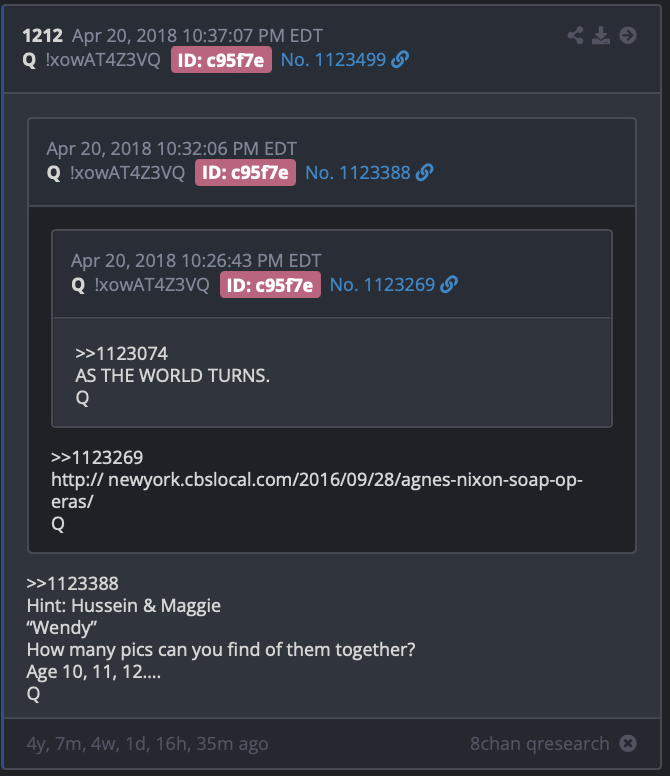Download post 1212 using the download icon
The image size is (670, 776).
(x=601, y=36)
